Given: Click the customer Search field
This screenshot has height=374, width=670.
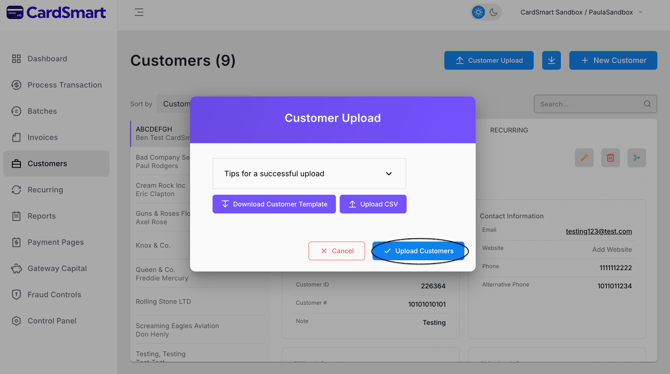Looking at the screenshot, I should pyautogui.click(x=595, y=104).
